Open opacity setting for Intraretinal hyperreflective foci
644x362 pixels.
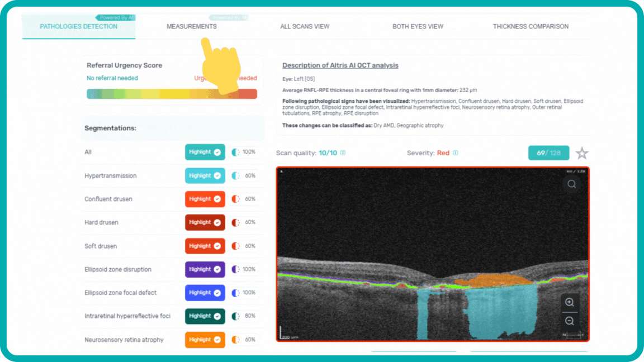pyautogui.click(x=235, y=316)
